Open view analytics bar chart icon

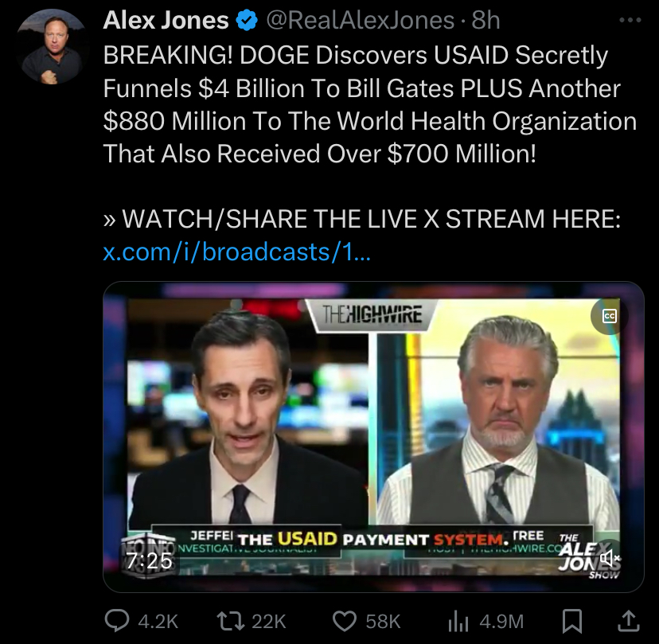click(x=458, y=621)
